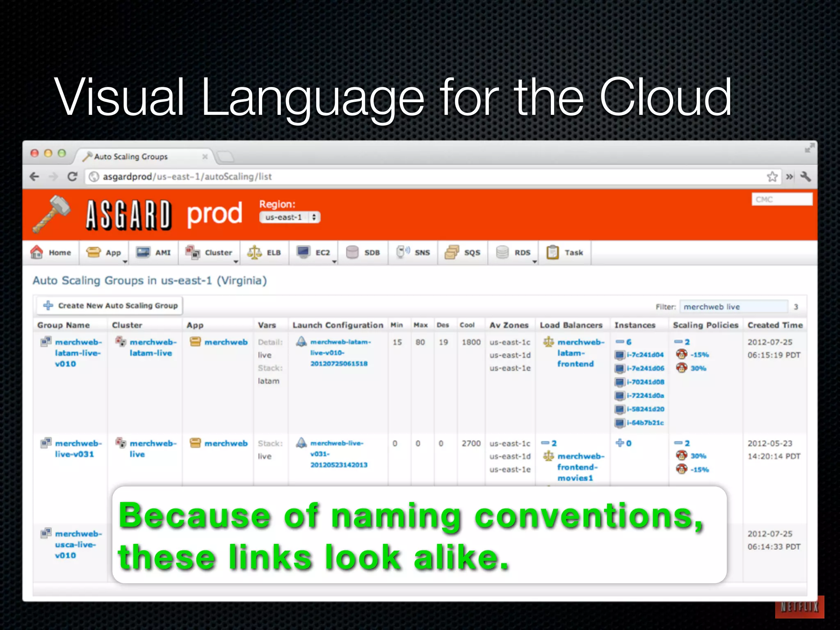Click the Task clipboard icon

pos(552,252)
